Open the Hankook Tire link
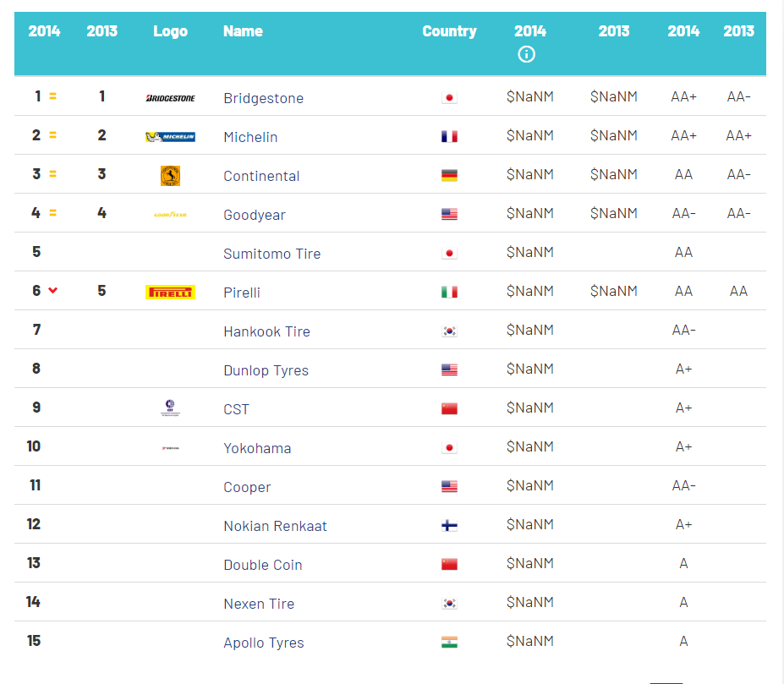This screenshot has height=684, width=784. (266, 331)
